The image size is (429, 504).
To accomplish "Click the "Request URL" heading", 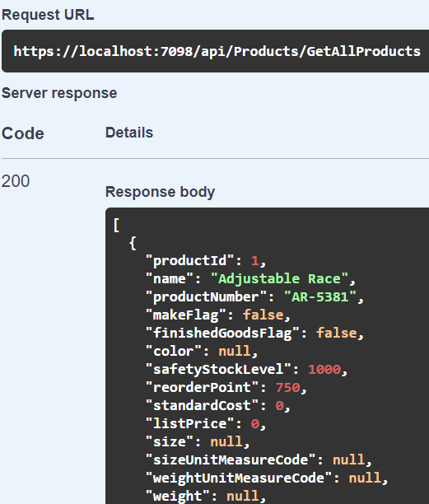I will tap(48, 15).
